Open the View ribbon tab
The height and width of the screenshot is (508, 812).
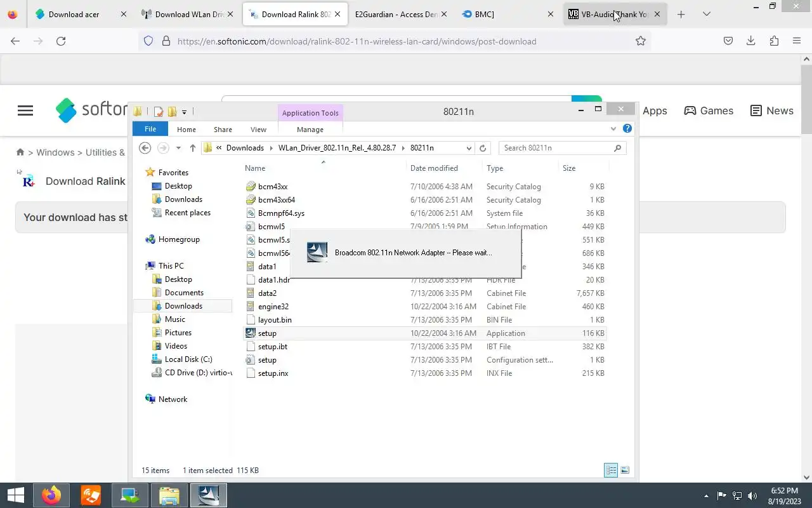[x=258, y=129]
